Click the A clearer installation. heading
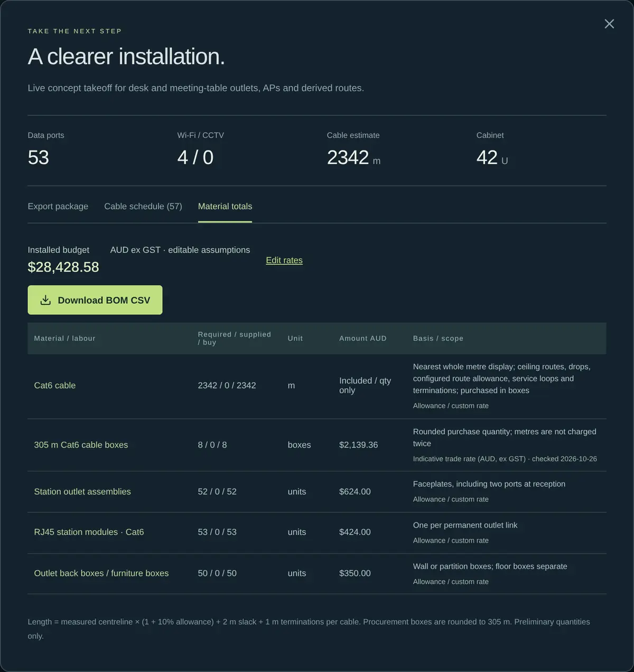This screenshot has height=672, width=634. point(126,57)
